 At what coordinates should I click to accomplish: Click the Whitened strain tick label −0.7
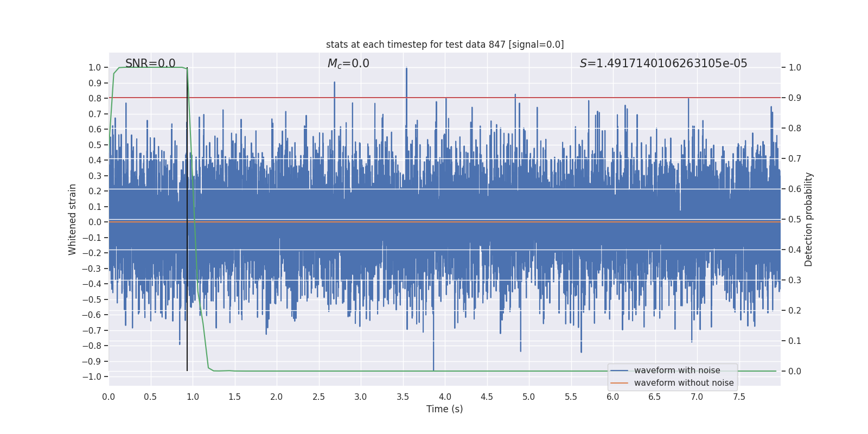(92, 330)
